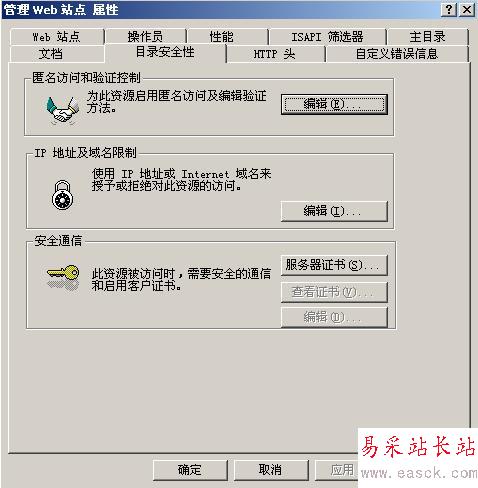Click the 查看证书(V) button
The image size is (478, 488).
point(334,292)
